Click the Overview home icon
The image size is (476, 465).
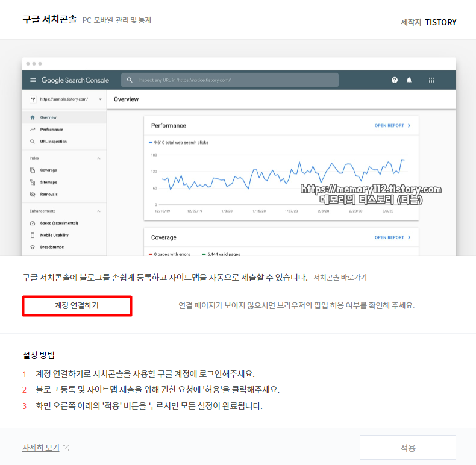pyautogui.click(x=33, y=117)
